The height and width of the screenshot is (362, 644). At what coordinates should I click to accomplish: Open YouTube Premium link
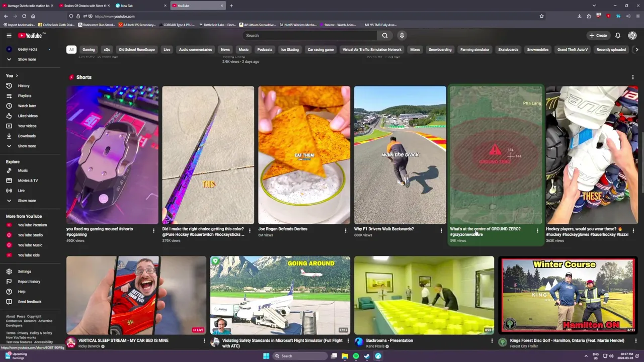[x=32, y=225]
